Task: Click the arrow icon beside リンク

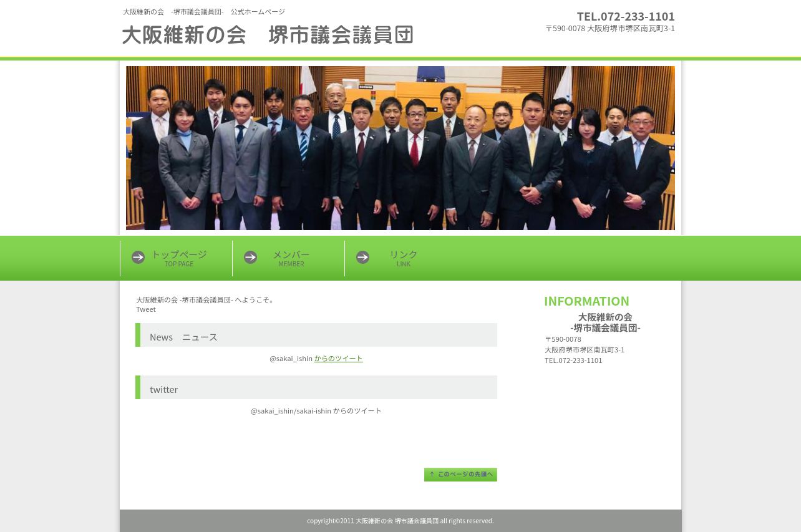Action: [x=362, y=258]
